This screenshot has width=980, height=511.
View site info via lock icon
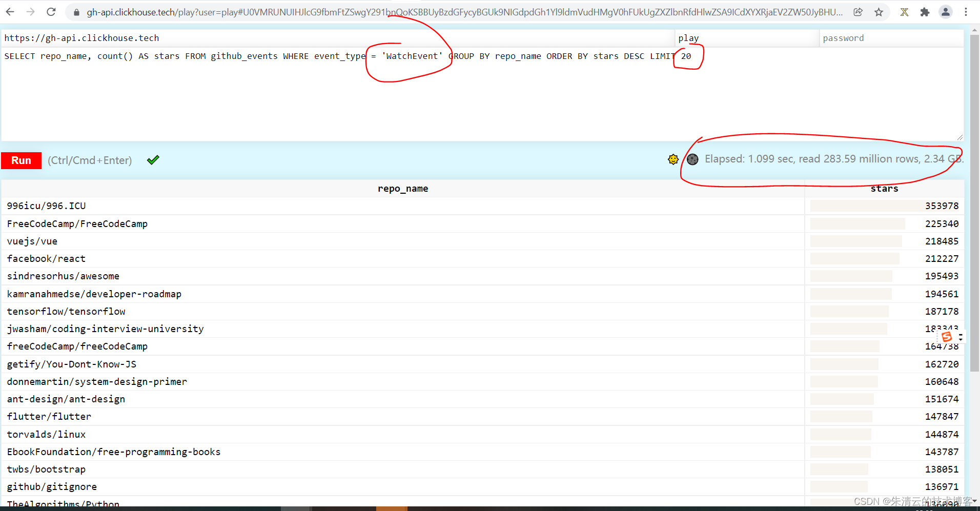pos(76,12)
